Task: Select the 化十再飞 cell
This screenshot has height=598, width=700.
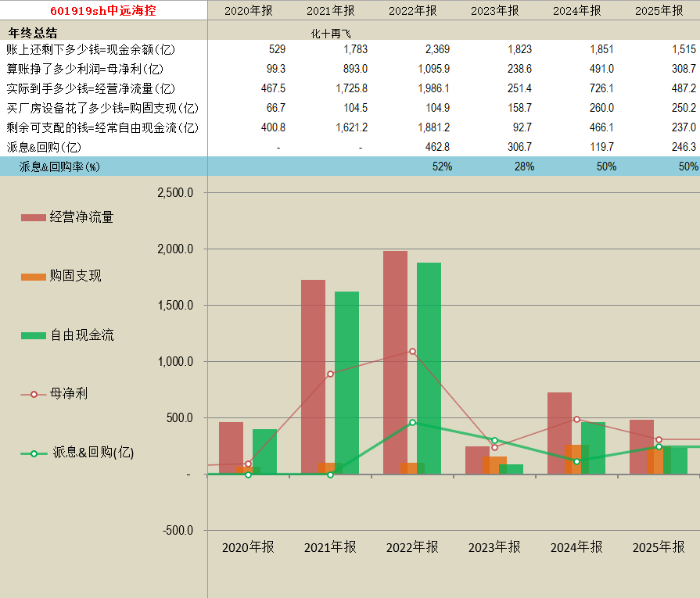Action: (330, 34)
